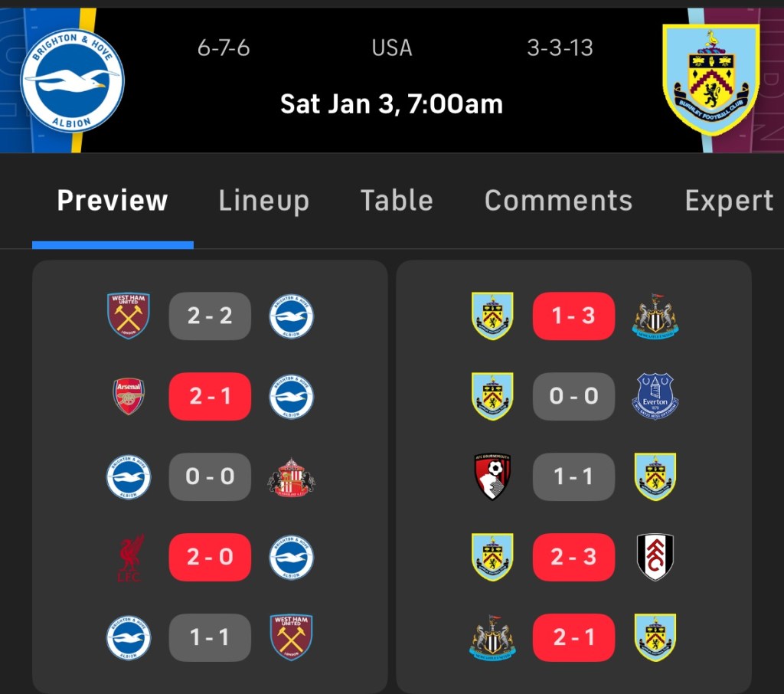View the 1-3 Burnley vs Newcastle result
Viewport: 784px width, 694px height.
(573, 316)
